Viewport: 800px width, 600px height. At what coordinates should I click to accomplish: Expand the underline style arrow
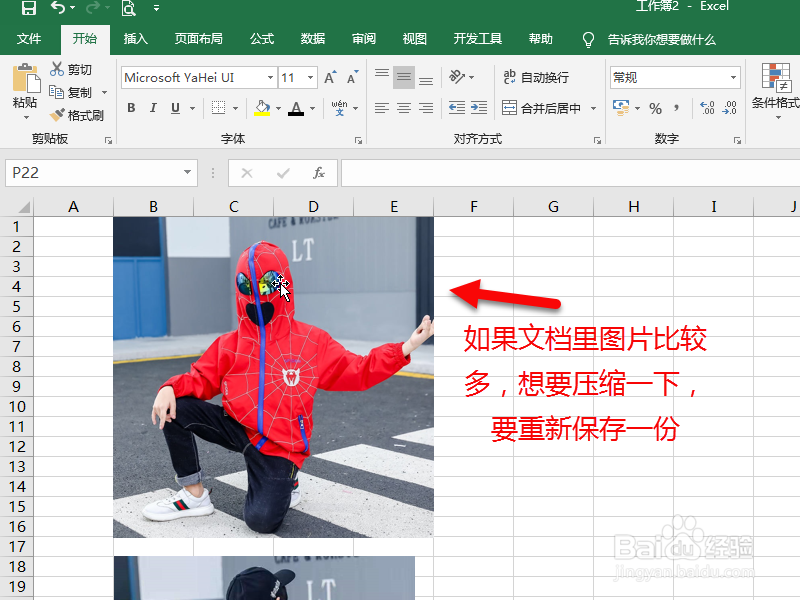coord(192,108)
